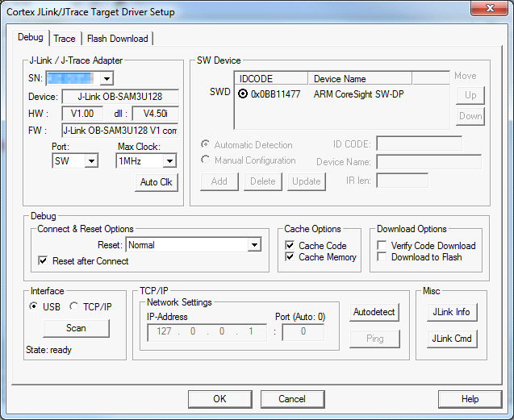The image size is (514, 420).
Task: Click the Device field J-Link OB-SAM3U128
Action: pyautogui.click(x=120, y=97)
